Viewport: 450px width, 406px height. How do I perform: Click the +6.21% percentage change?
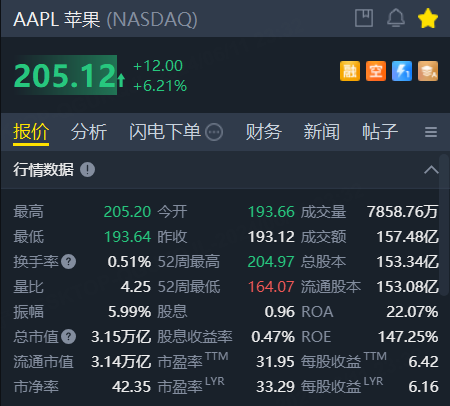point(160,86)
